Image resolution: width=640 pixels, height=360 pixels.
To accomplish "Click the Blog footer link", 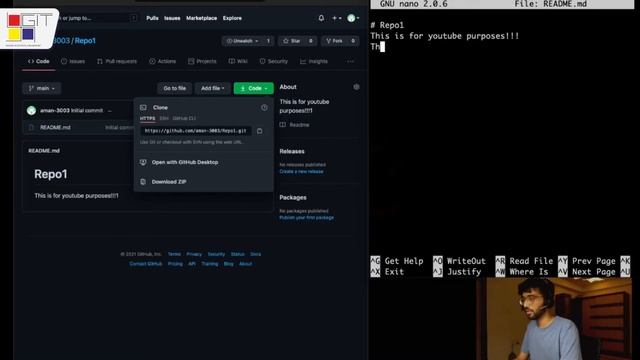I will tap(229, 264).
